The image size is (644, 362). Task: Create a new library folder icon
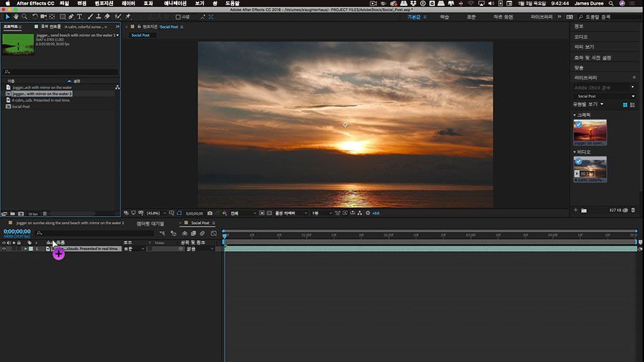584,210
